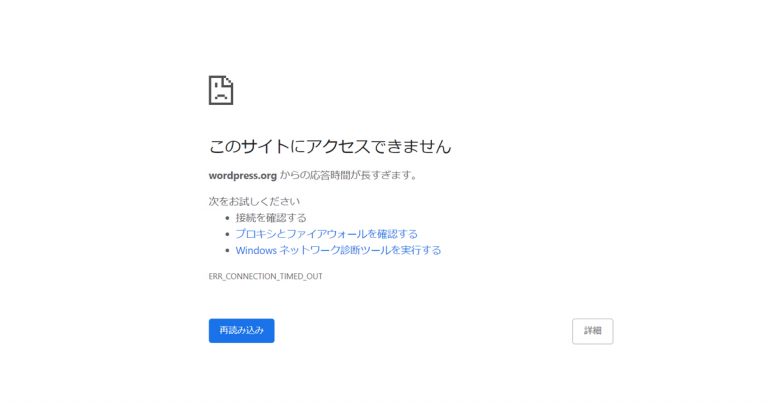
Task: Click the ERR_CONNECTION_TIMED_OUT error code
Action: click(265, 276)
